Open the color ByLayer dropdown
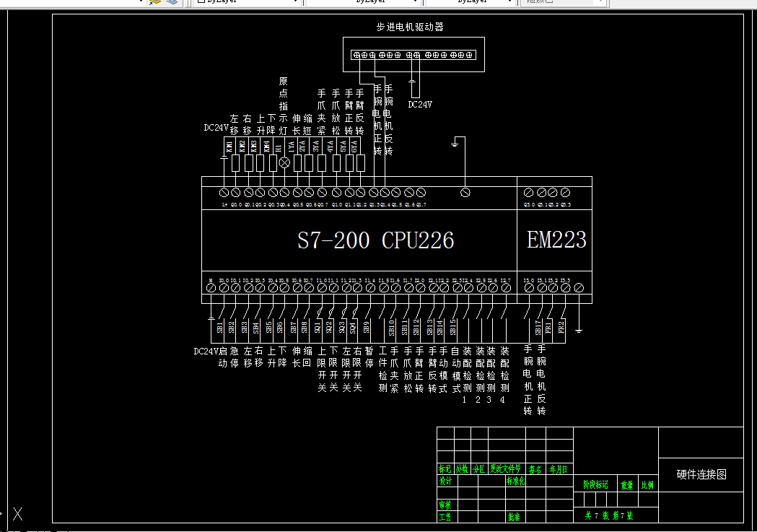The height and width of the screenshot is (532, 757). click(248, 2)
